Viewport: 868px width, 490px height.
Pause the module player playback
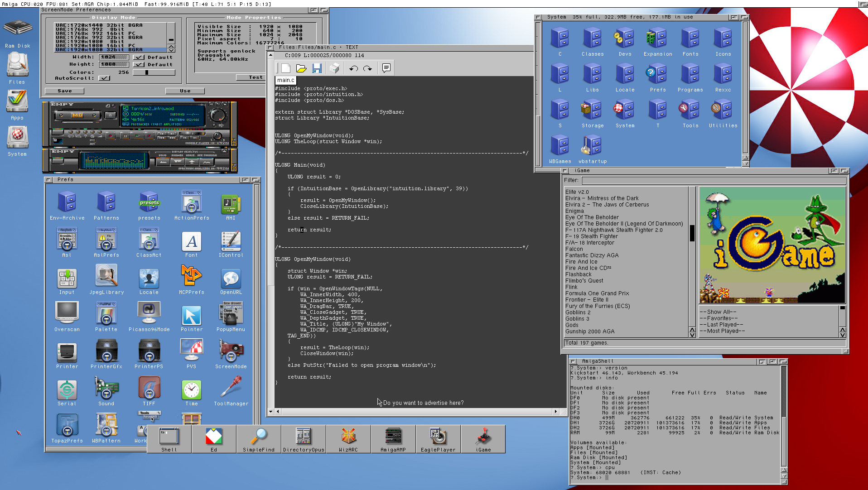(x=125, y=135)
